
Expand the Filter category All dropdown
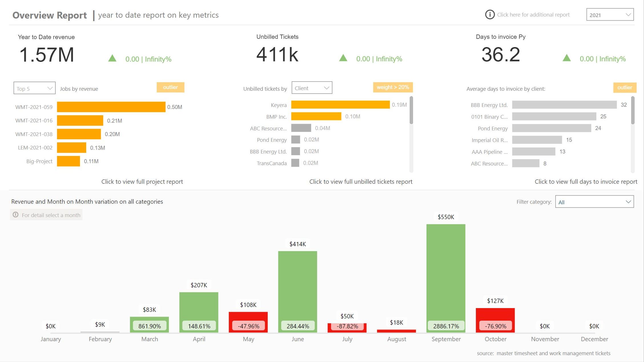click(595, 202)
